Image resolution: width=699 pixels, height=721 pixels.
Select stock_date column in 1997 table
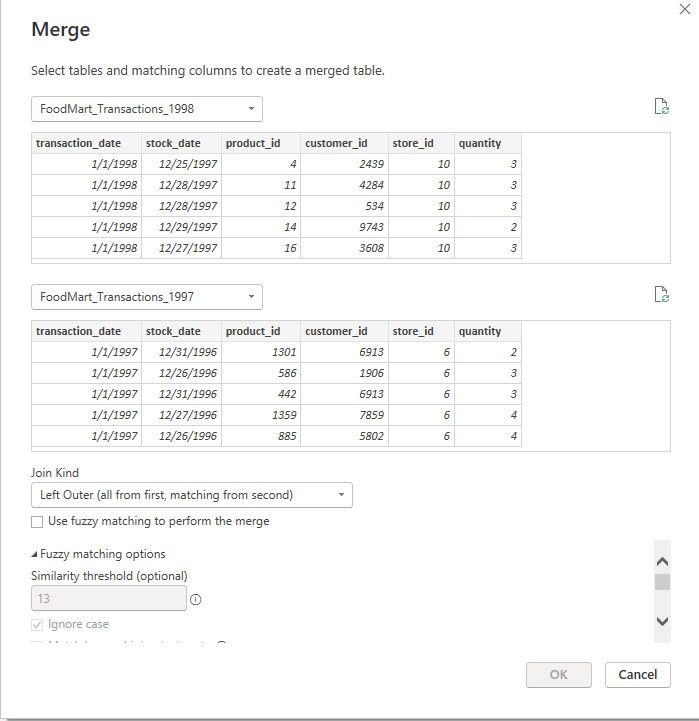181,332
